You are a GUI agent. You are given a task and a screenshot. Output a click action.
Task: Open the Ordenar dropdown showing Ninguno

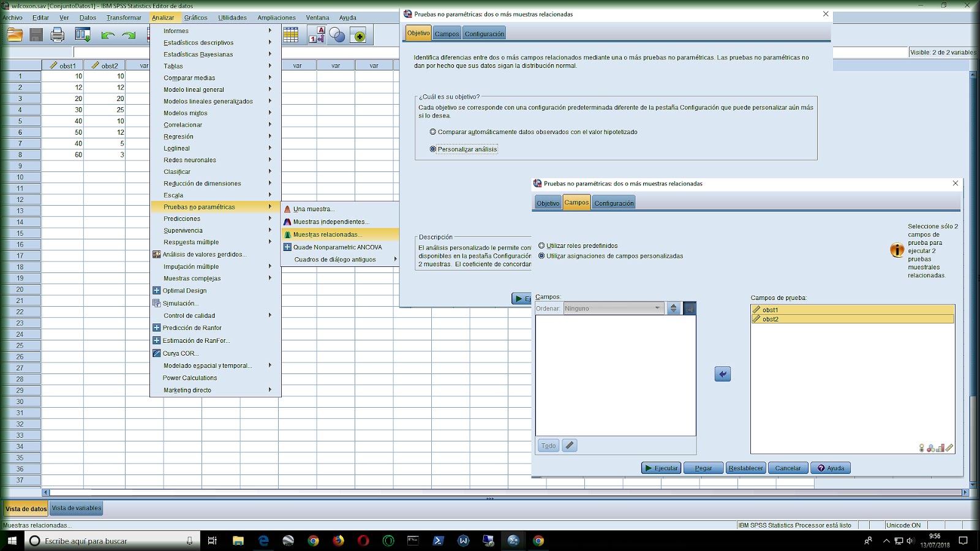(613, 309)
